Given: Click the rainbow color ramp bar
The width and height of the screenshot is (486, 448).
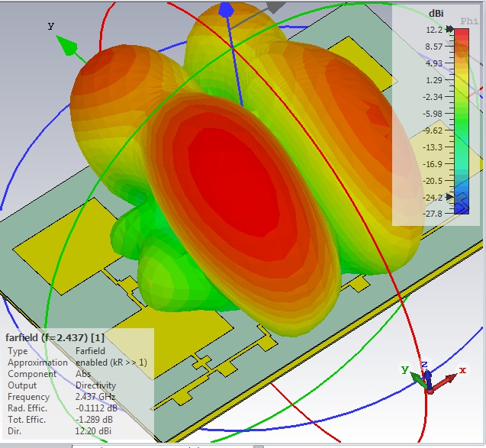Looking at the screenshot, I should [462, 121].
